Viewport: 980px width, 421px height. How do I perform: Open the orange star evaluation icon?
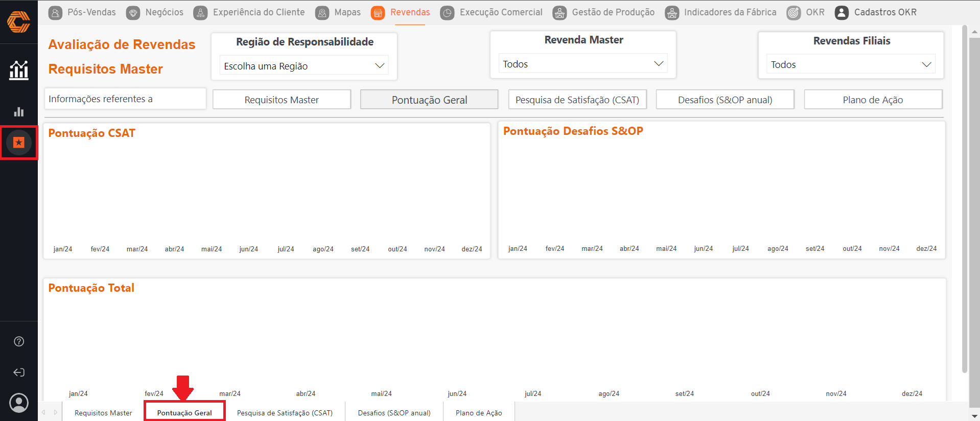19,143
